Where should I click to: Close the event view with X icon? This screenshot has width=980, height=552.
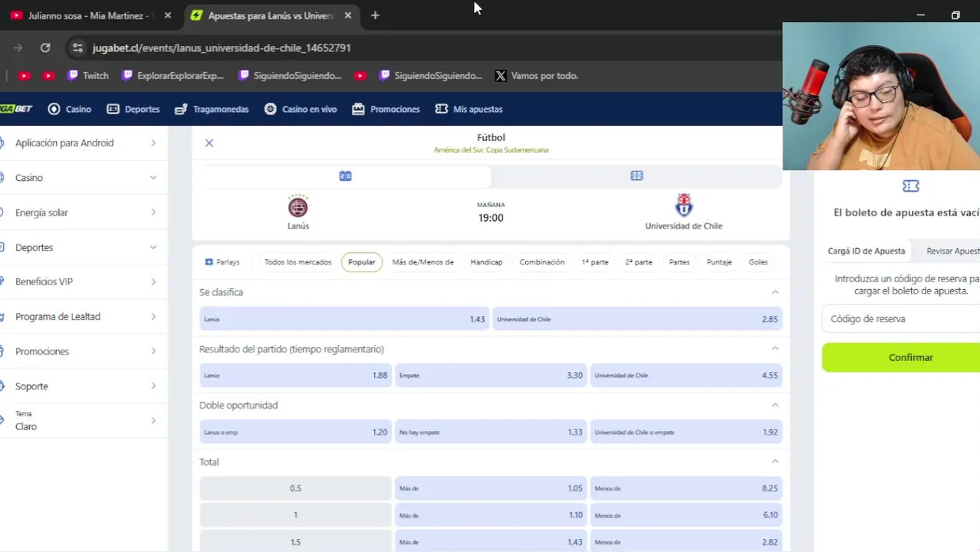tap(209, 143)
